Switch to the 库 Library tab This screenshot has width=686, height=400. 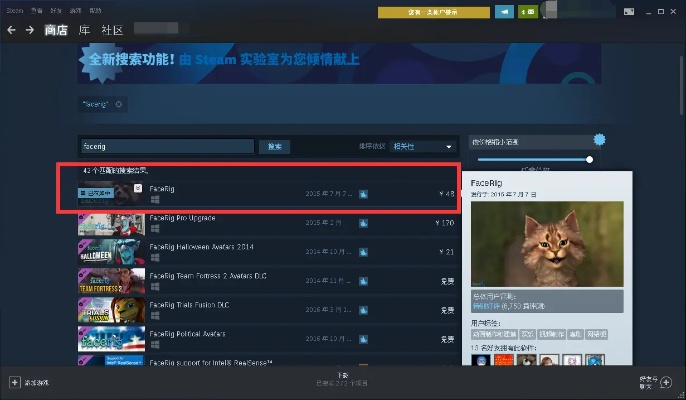[x=84, y=30]
